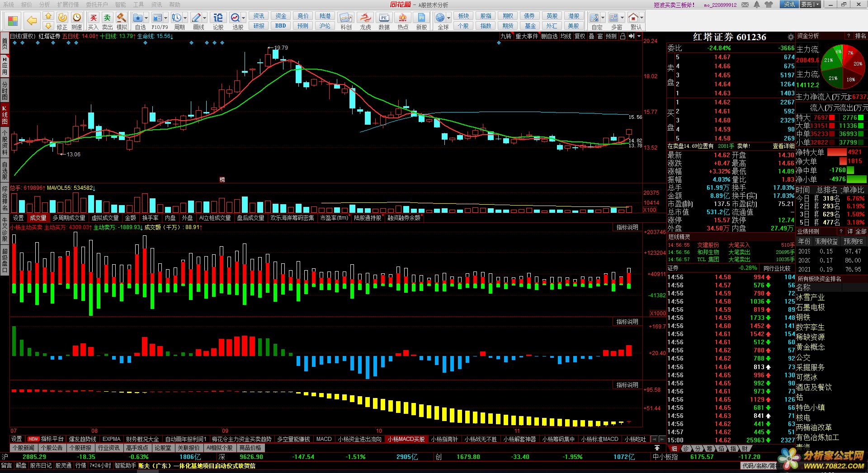Expand the 选股 dropdown arrow
This screenshot has width=868, height=473.
(244, 18)
